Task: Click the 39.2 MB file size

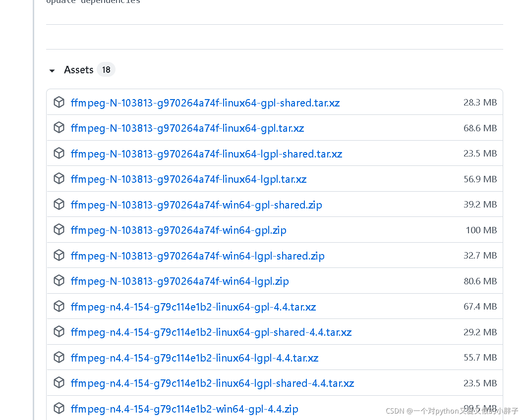Action: 480,204
